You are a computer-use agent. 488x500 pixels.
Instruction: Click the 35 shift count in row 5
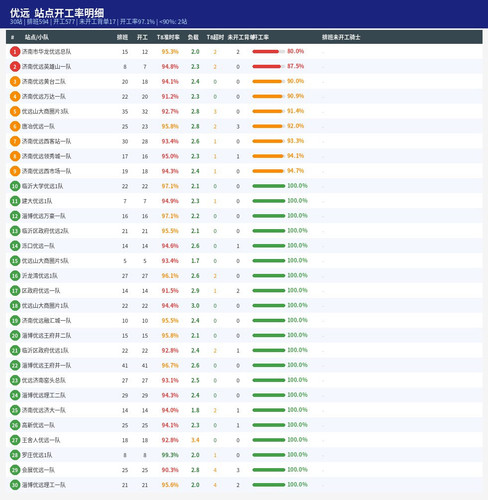pos(125,112)
